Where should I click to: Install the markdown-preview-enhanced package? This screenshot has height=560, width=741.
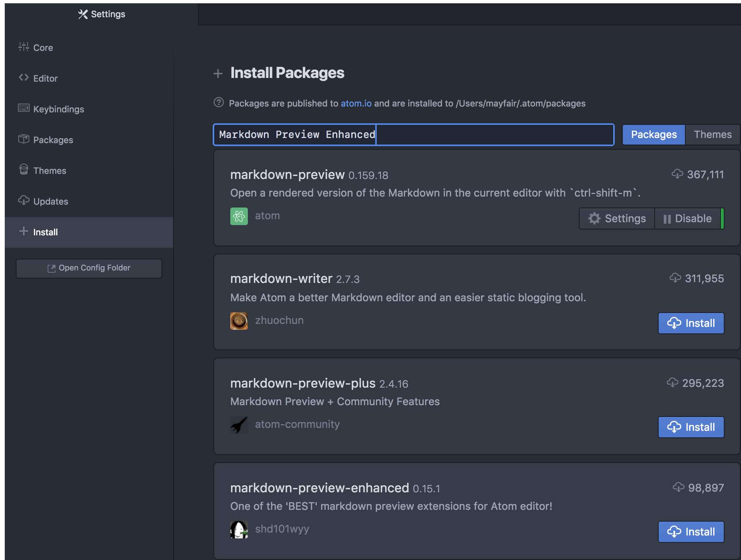point(691,532)
